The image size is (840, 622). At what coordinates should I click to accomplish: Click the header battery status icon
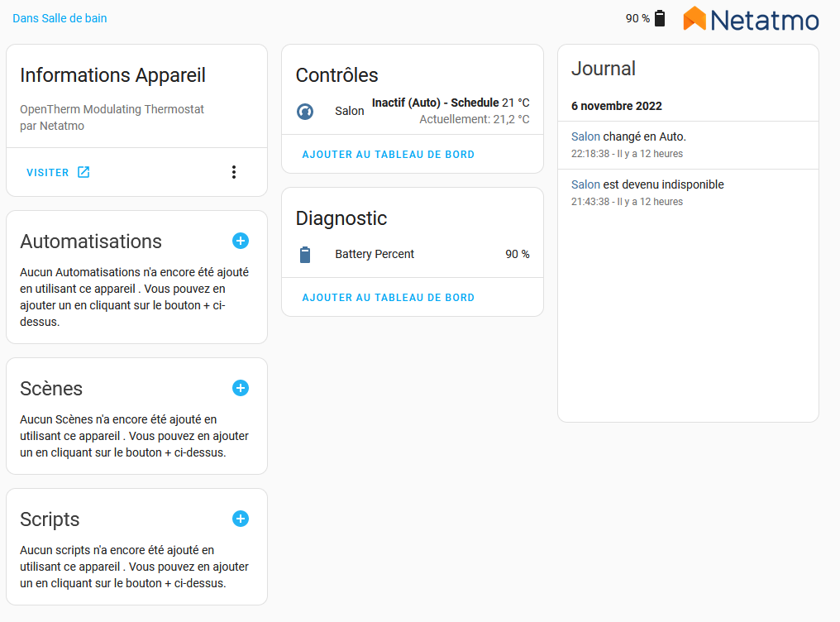[660, 18]
